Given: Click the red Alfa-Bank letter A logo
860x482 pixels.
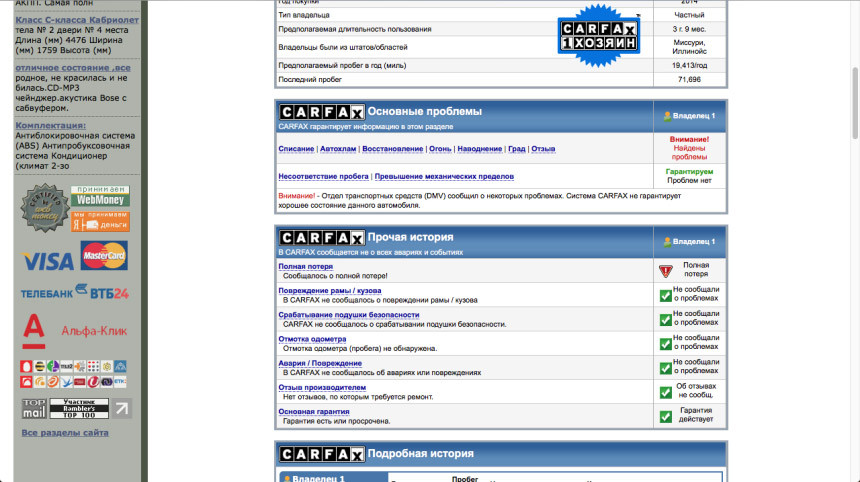Looking at the screenshot, I should (x=34, y=331).
